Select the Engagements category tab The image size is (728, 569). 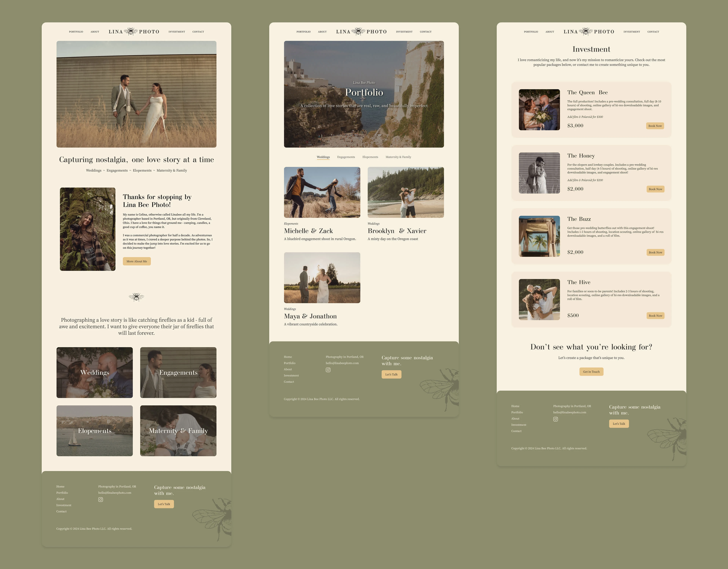[345, 157]
